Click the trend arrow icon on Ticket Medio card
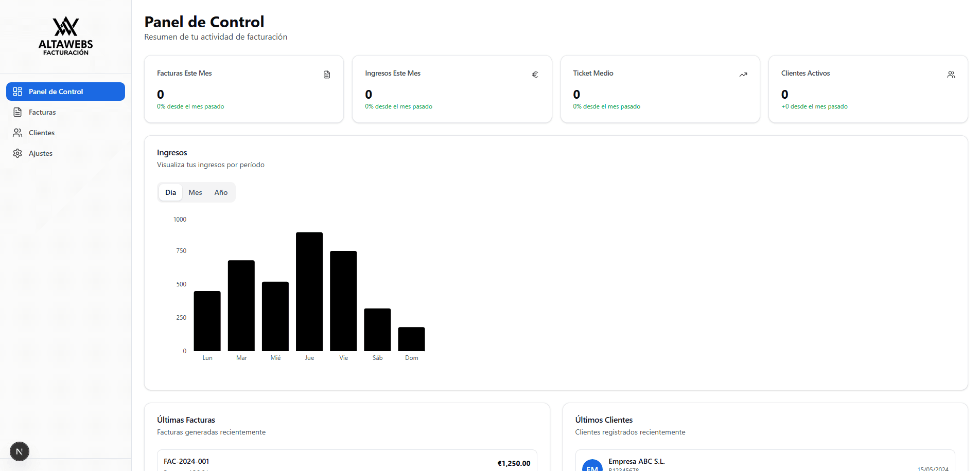This screenshot has height=471, width=980. (743, 75)
